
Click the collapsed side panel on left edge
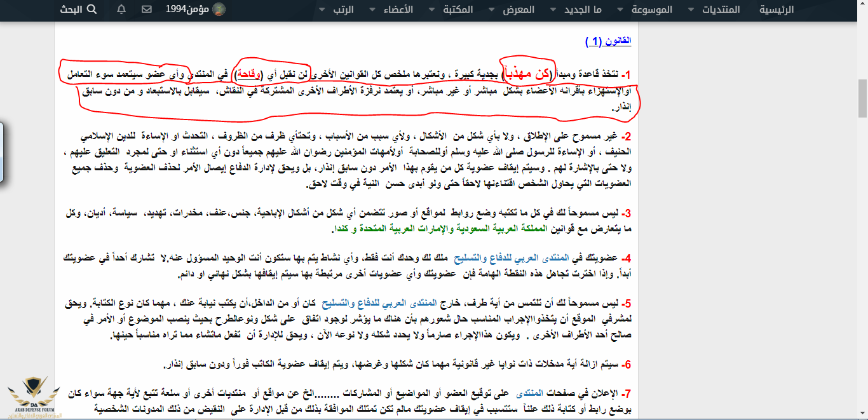coord(2,152)
